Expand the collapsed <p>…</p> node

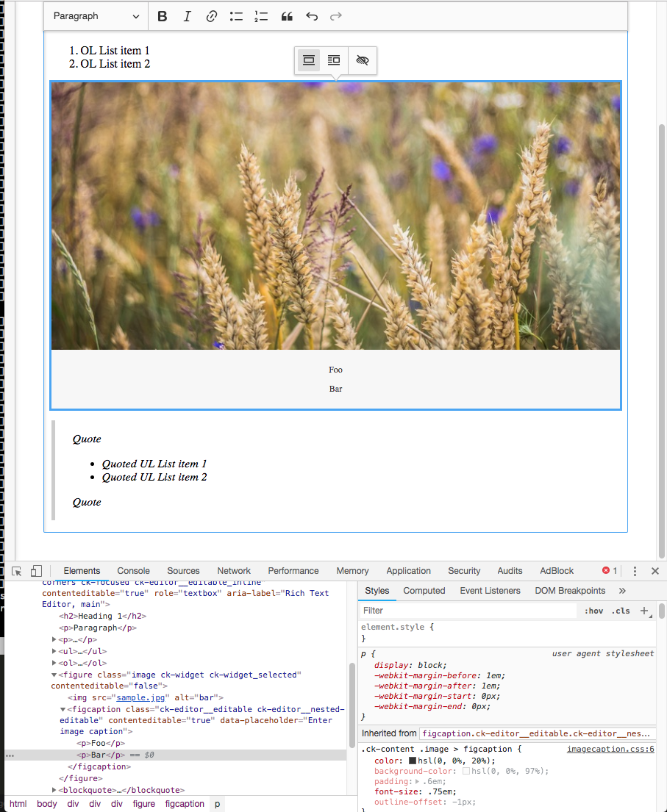[54, 639]
